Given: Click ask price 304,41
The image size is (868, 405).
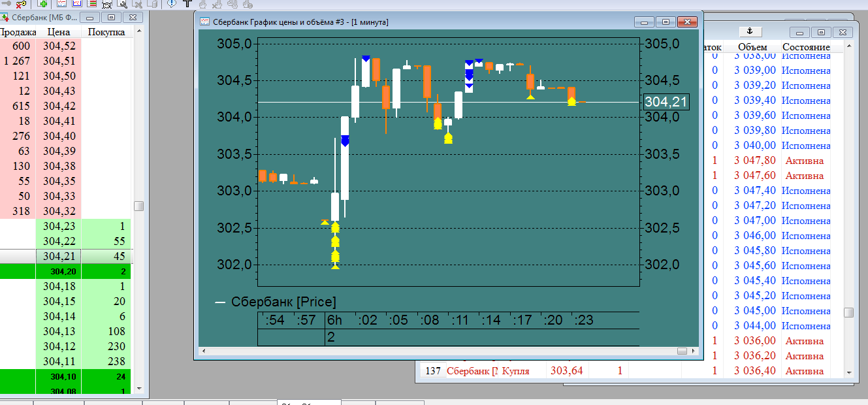Looking at the screenshot, I should pyautogui.click(x=59, y=121).
